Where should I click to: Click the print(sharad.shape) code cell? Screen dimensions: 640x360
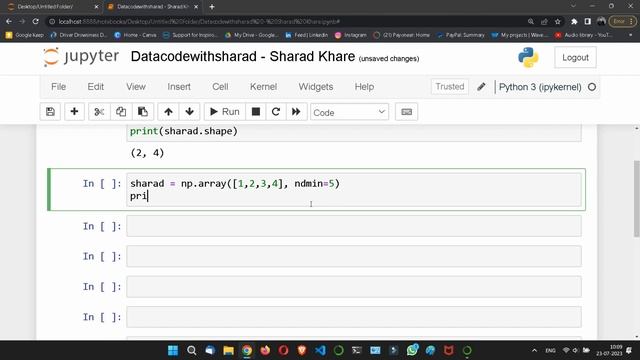click(x=354, y=133)
